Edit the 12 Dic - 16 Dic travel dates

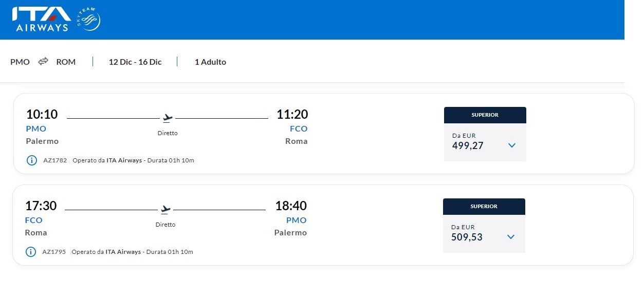pyautogui.click(x=135, y=62)
